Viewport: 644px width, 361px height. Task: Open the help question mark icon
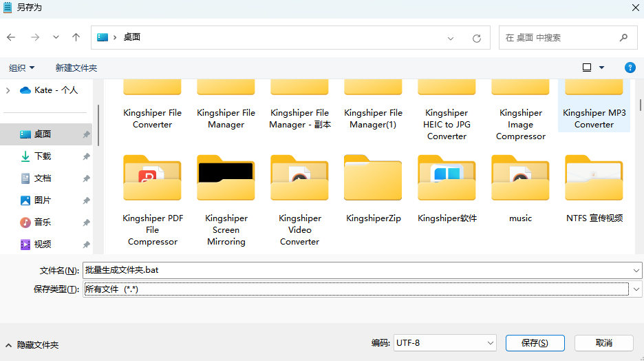click(630, 68)
